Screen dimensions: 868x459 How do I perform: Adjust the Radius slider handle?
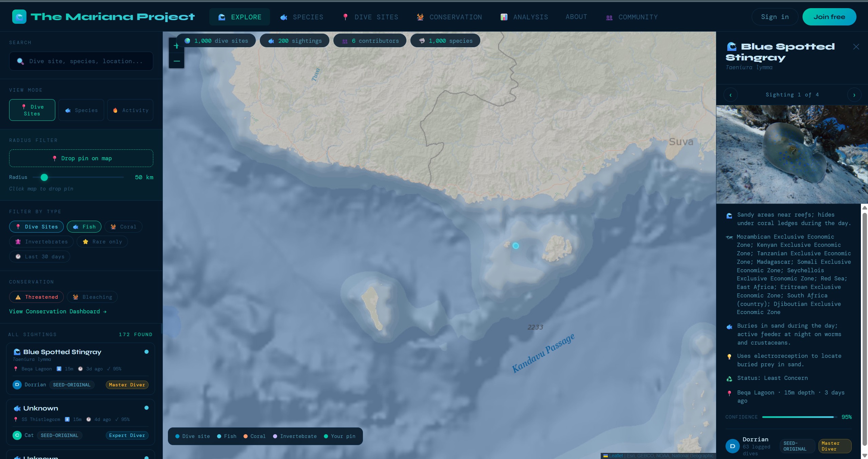coord(44,177)
